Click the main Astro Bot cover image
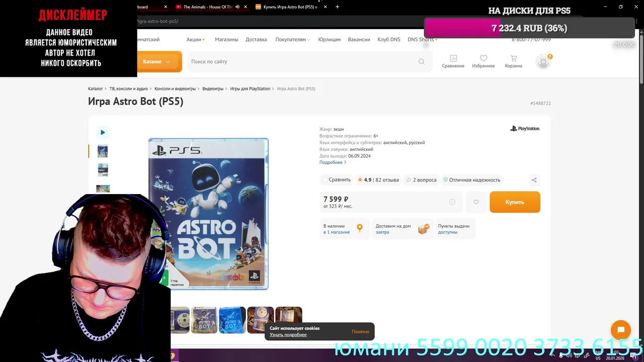The image size is (644, 362). tap(208, 214)
